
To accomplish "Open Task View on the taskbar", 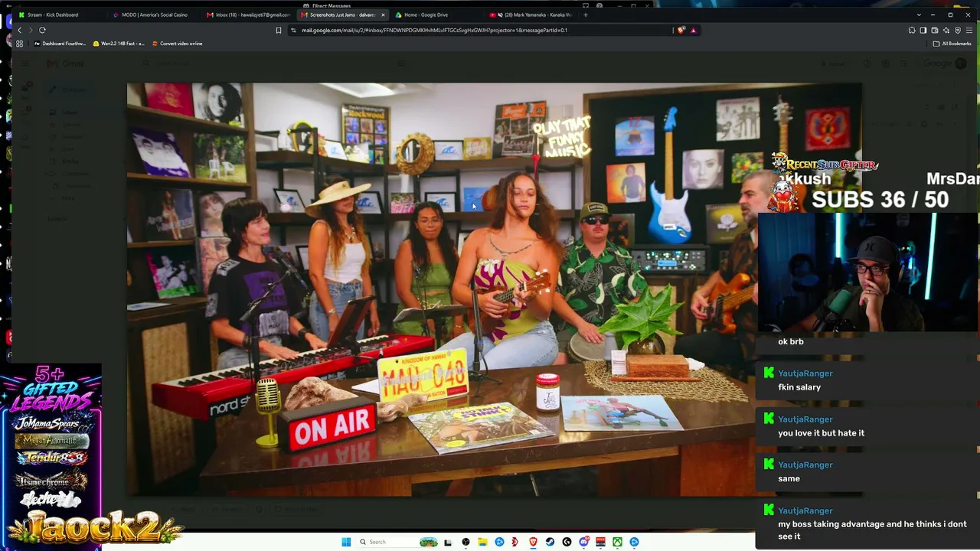I will coord(448,542).
